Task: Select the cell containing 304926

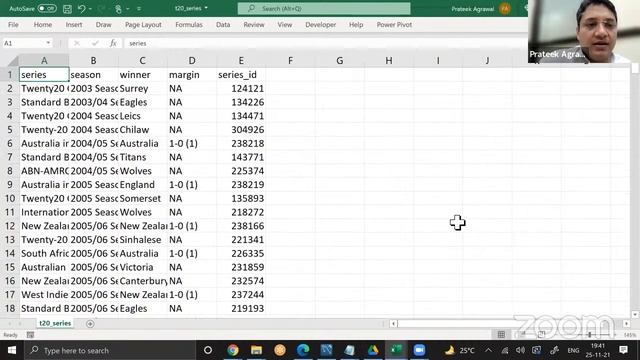Action: (241, 130)
